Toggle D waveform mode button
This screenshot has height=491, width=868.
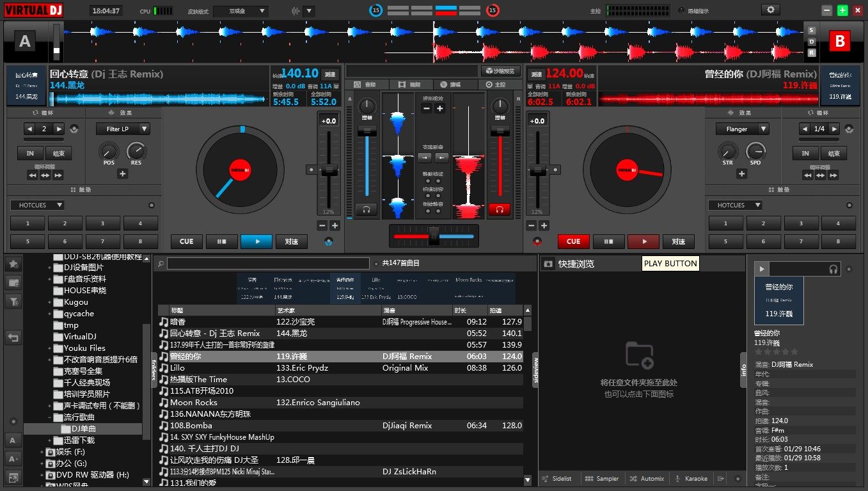pyautogui.click(x=812, y=42)
